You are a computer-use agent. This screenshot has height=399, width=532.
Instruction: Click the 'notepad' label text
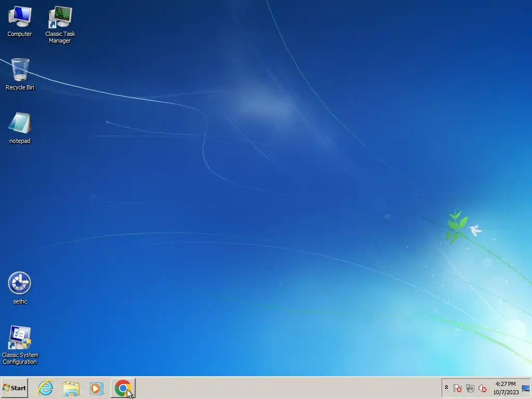click(20, 141)
